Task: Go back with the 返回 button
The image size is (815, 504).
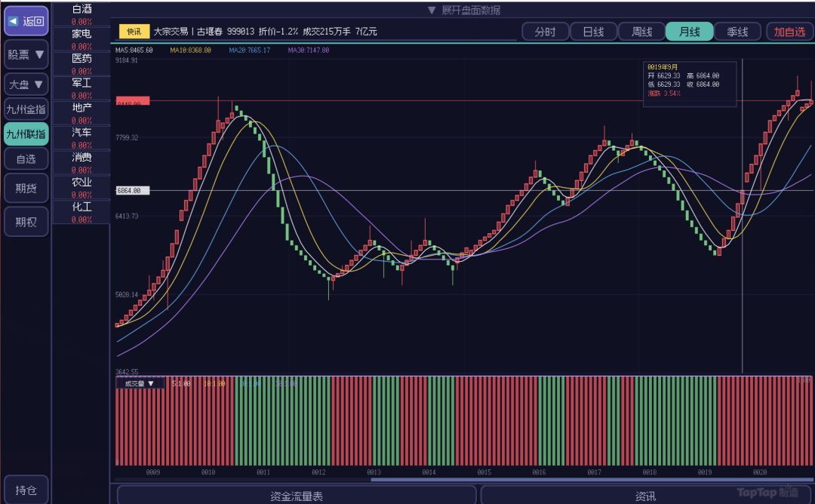Action: click(x=26, y=21)
